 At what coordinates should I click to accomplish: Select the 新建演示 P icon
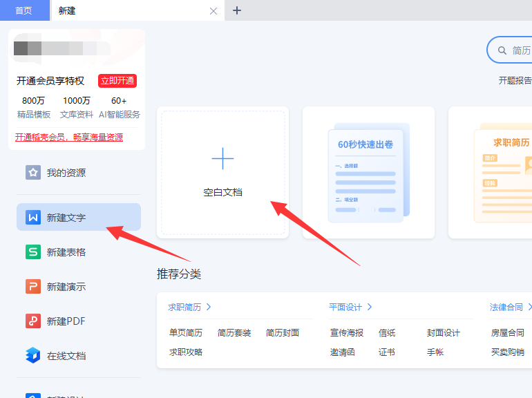(33, 287)
